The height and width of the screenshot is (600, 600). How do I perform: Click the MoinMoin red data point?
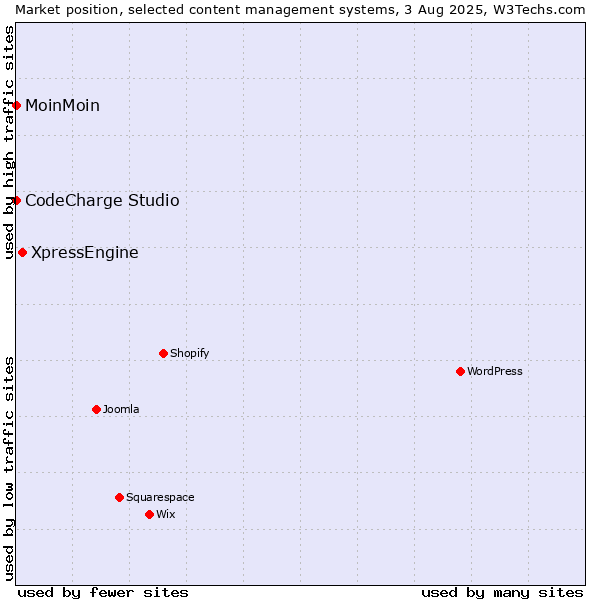point(16,105)
